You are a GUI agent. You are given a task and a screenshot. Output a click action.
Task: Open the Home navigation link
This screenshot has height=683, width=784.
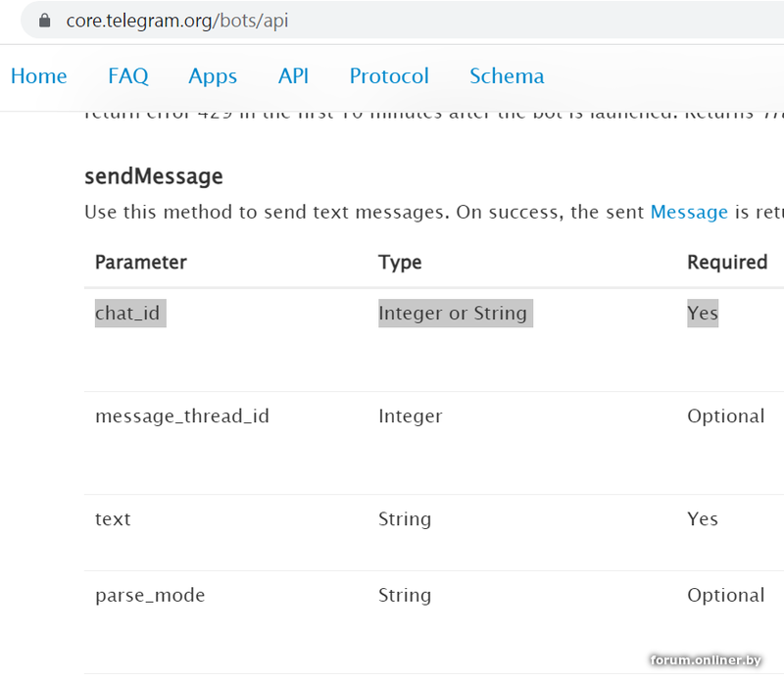tap(39, 76)
